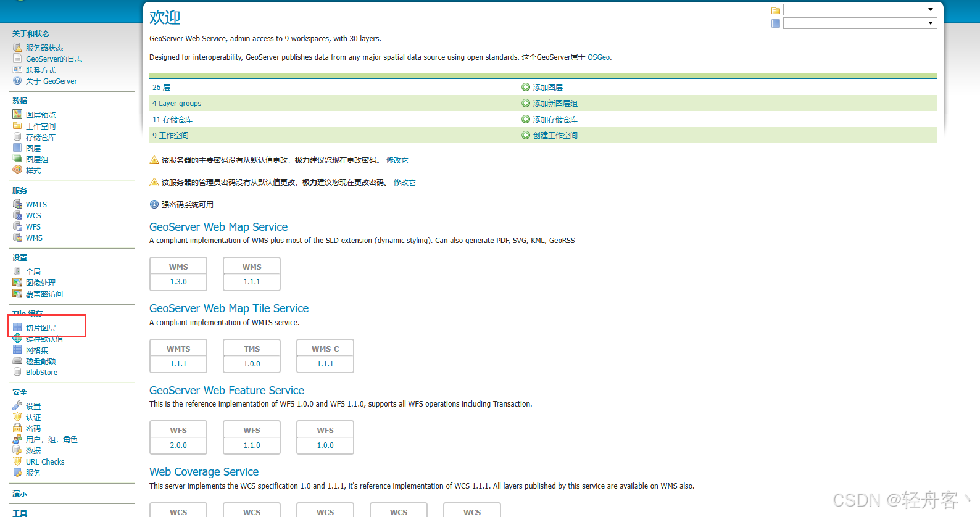Click 修改它 for the master password warning
This screenshot has height=517, width=980.
397,160
